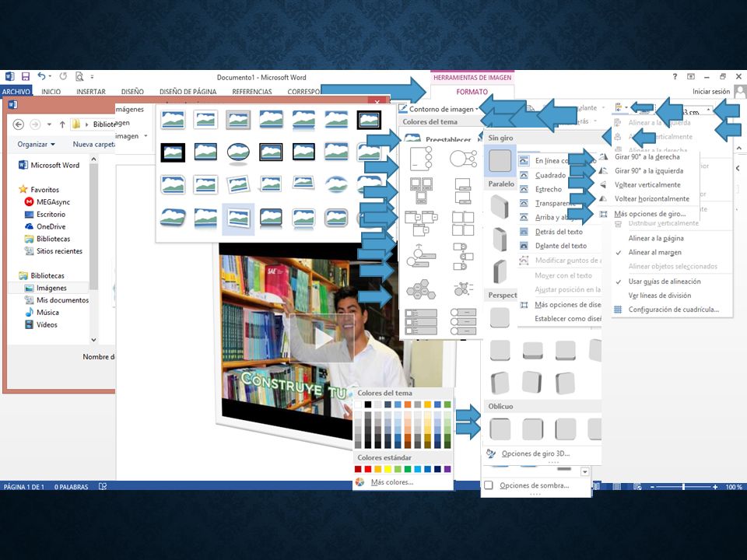Select the hexagon cluster picture layout

(421, 289)
